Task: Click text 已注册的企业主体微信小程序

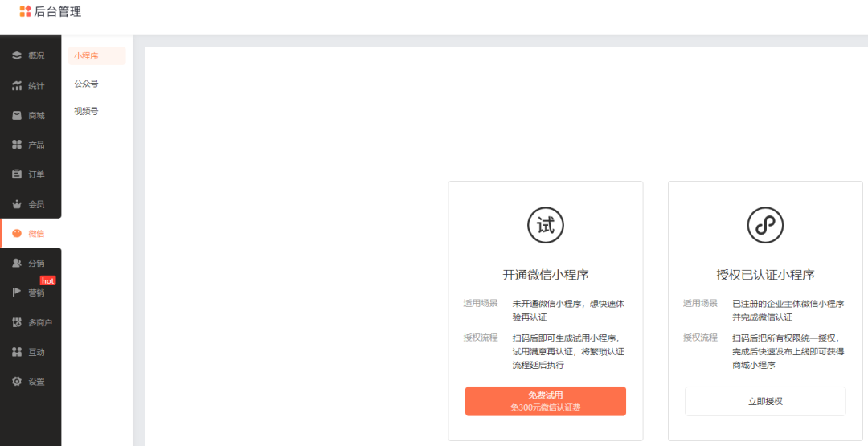Action: [788, 304]
